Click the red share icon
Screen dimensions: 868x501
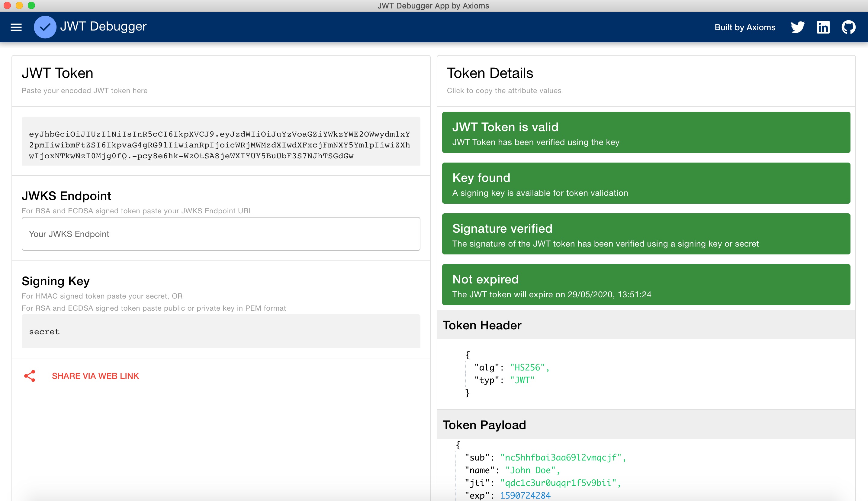coord(30,376)
